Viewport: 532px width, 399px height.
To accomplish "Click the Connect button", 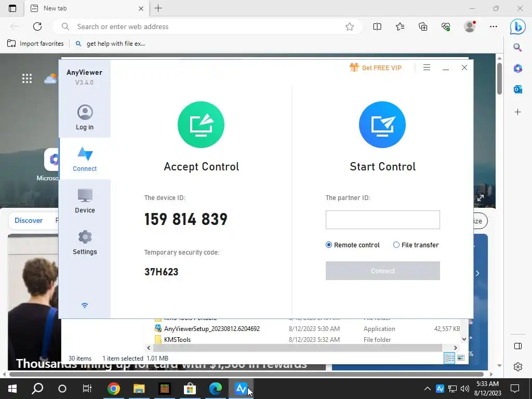I will (x=383, y=271).
